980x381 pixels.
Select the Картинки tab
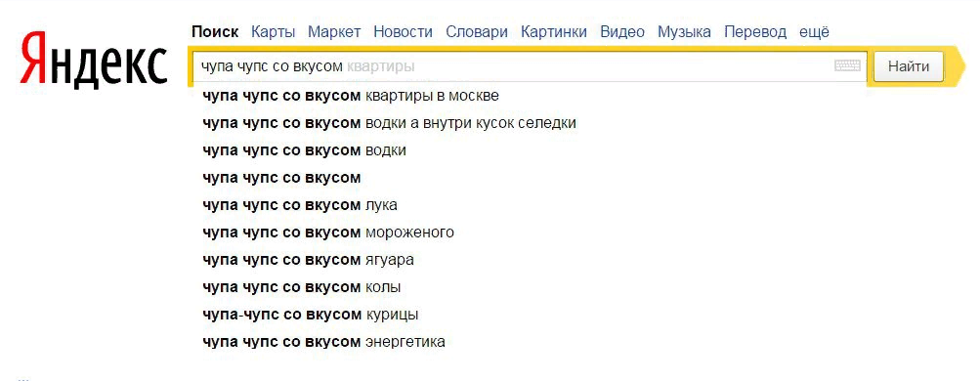554,32
